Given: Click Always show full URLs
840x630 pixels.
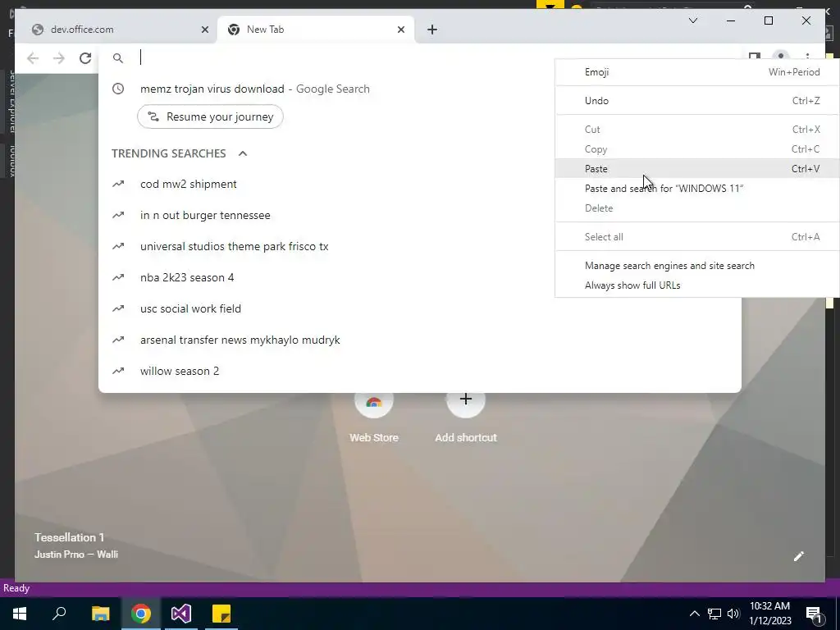Looking at the screenshot, I should coord(697,285).
